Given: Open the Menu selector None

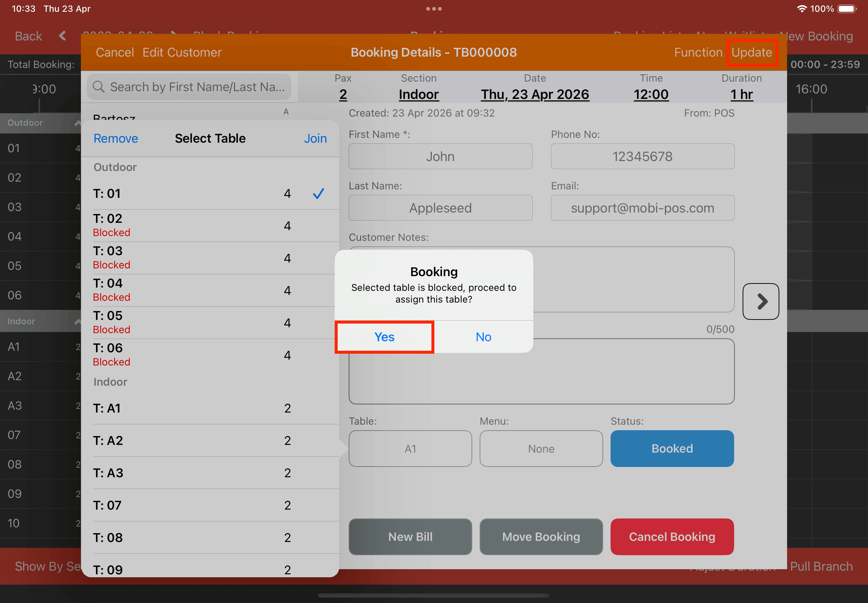Looking at the screenshot, I should [x=541, y=449].
